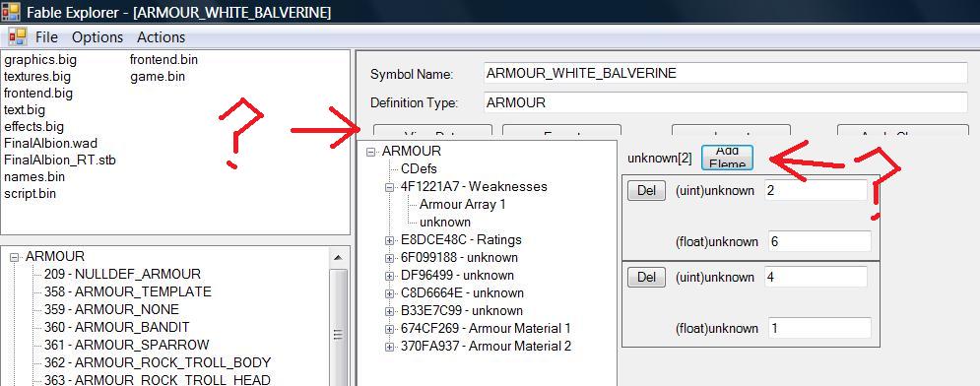Click the armour list scrollbar up arrow
This screenshot has width=980, height=386.
338,258
